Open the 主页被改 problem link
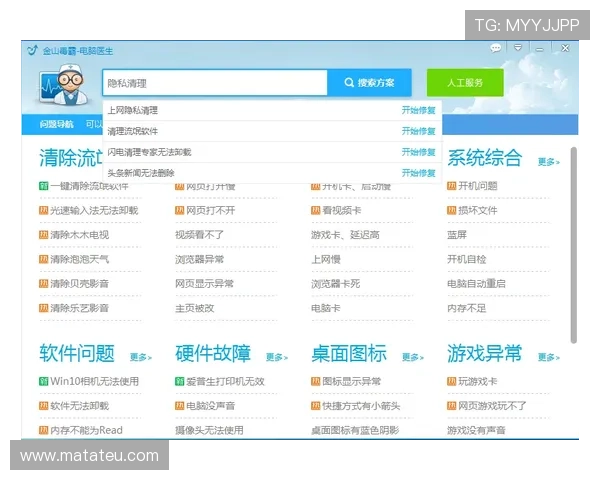Screen dimensions: 600x480 point(194,308)
